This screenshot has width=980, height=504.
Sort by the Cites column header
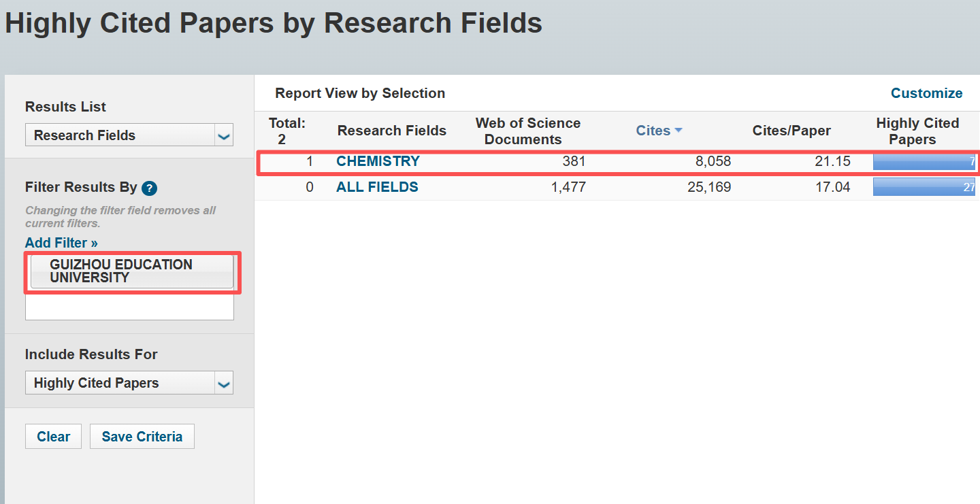point(653,131)
